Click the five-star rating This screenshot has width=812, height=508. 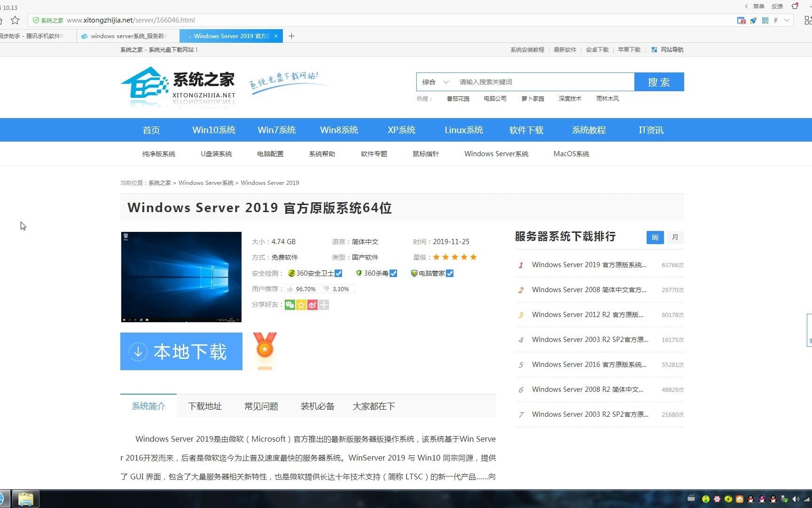[455, 257]
